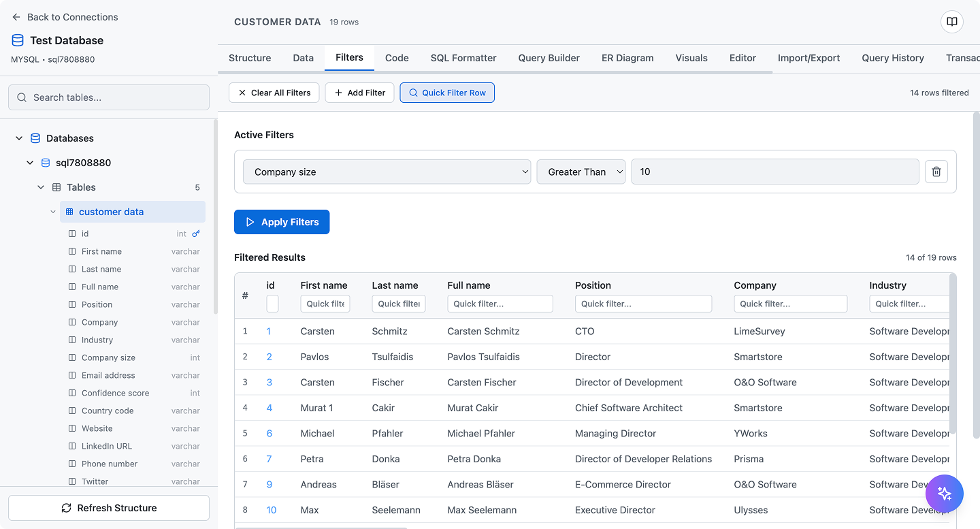980x529 pixels.
Task: Open the AI assistant with the purple sparkle icon
Action: click(x=945, y=493)
